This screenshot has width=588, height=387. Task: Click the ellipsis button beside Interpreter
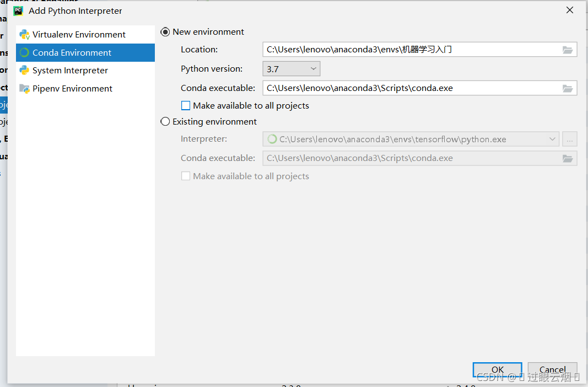pos(570,139)
